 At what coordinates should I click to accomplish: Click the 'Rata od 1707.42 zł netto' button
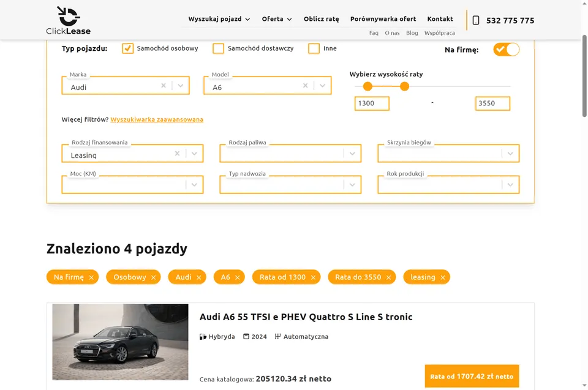pos(472,377)
